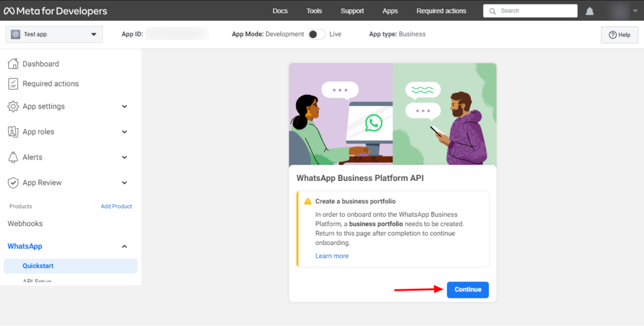Select Quickstart under WhatsApp
Viewport: 644px width, 326px height.
point(38,266)
